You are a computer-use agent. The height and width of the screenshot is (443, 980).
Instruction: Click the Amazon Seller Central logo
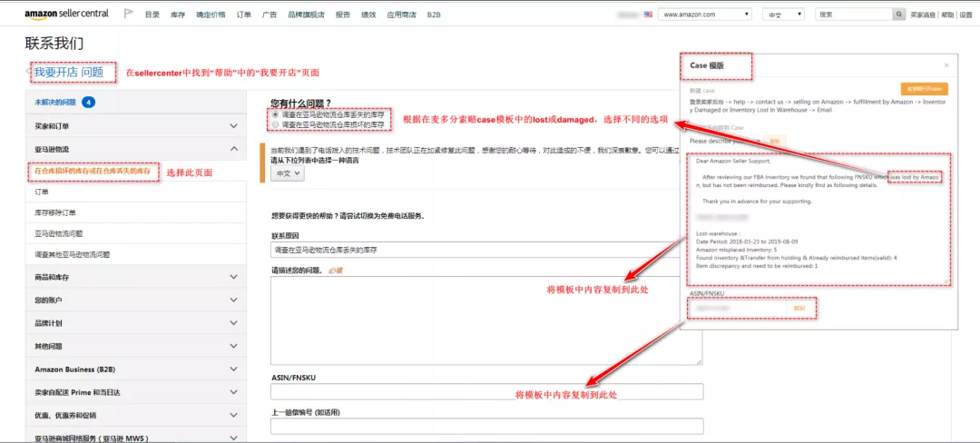click(x=66, y=14)
